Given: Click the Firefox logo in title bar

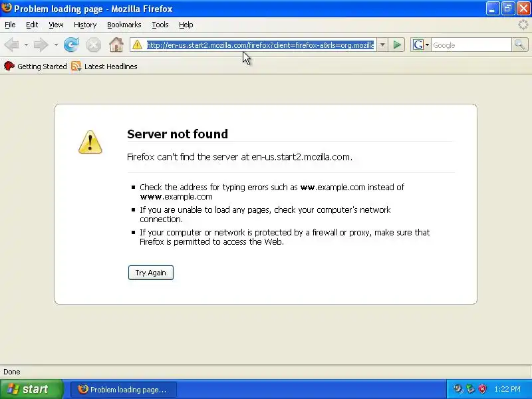Looking at the screenshot, I should tap(7, 7).
